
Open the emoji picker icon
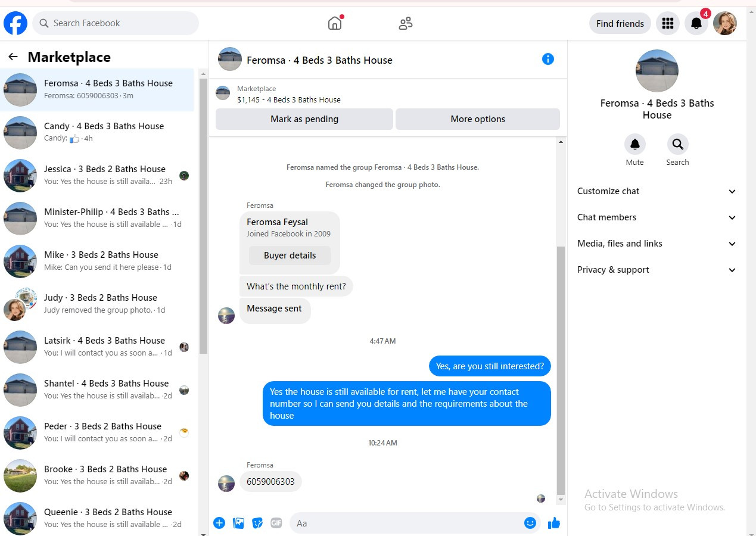tap(530, 523)
